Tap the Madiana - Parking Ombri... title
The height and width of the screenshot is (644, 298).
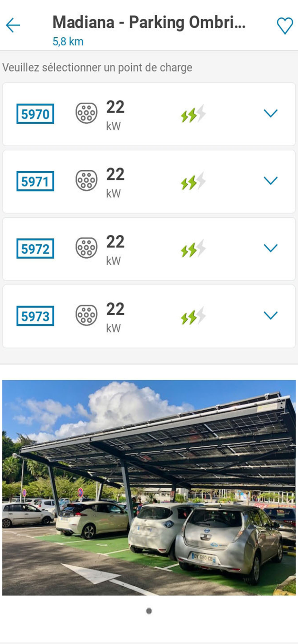(149, 23)
